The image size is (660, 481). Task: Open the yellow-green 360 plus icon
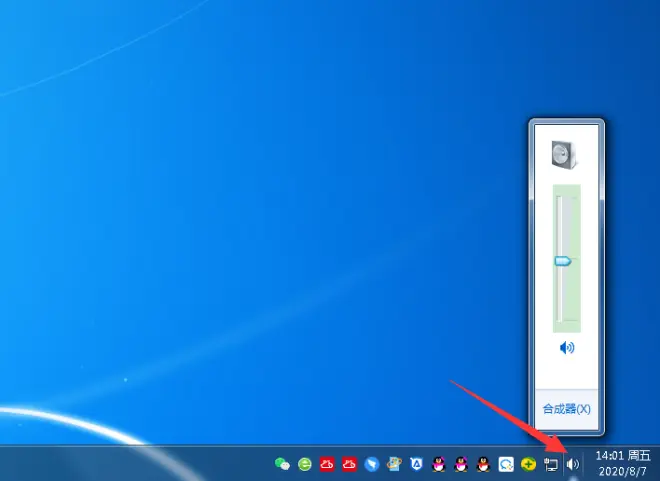point(528,464)
